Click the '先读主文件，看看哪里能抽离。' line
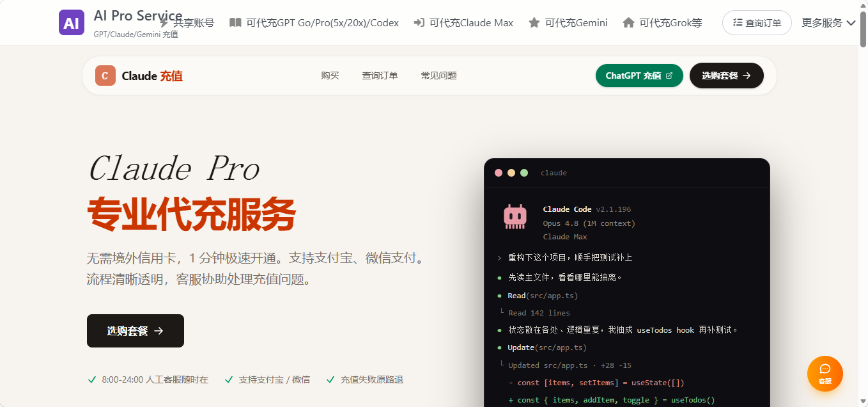This screenshot has height=407, width=868. (x=565, y=278)
